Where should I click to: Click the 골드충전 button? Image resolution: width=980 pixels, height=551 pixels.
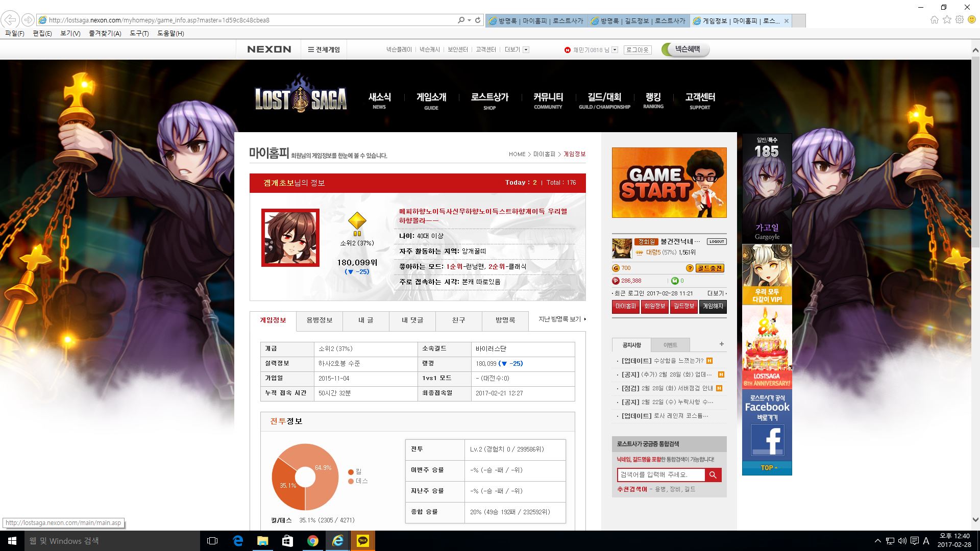tap(709, 268)
